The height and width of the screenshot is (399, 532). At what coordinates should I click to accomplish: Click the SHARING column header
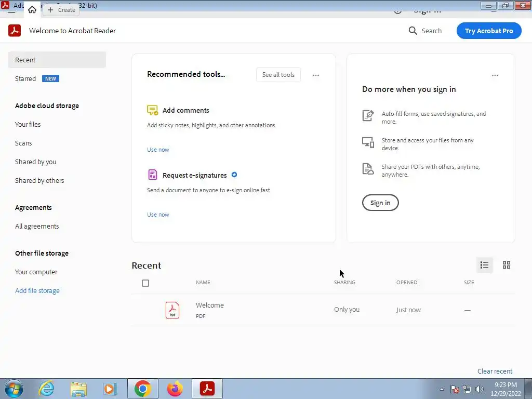[344, 282]
